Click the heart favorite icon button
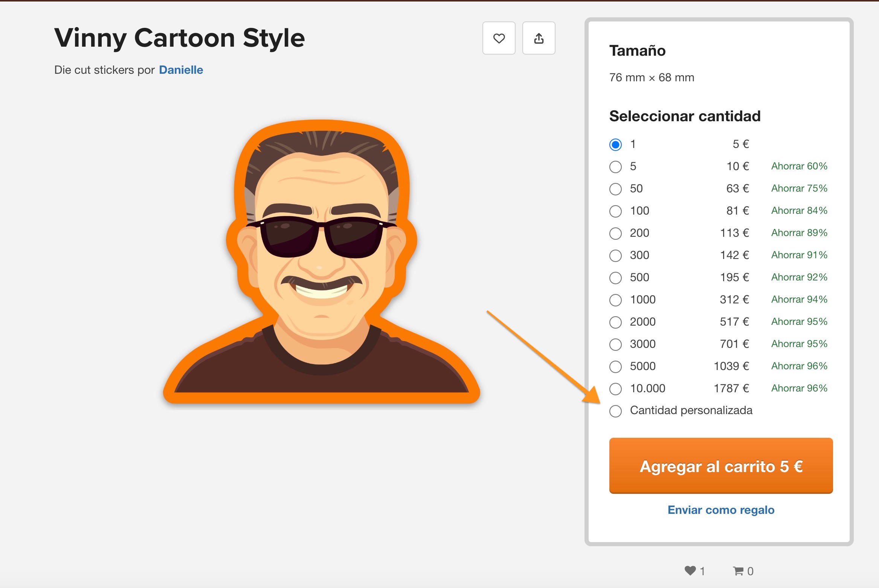 (499, 38)
